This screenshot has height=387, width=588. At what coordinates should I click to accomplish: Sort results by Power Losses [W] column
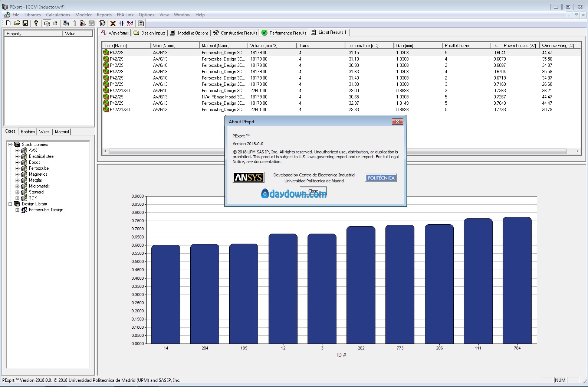click(x=515, y=46)
